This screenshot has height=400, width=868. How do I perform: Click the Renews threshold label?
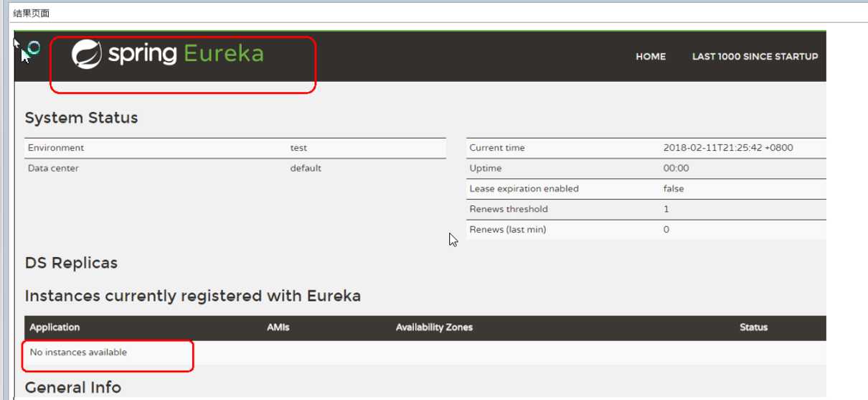pos(509,209)
